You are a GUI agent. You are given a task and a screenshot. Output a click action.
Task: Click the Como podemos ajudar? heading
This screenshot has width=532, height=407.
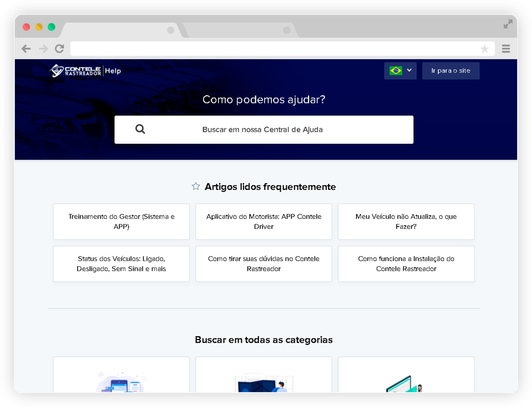[264, 99]
